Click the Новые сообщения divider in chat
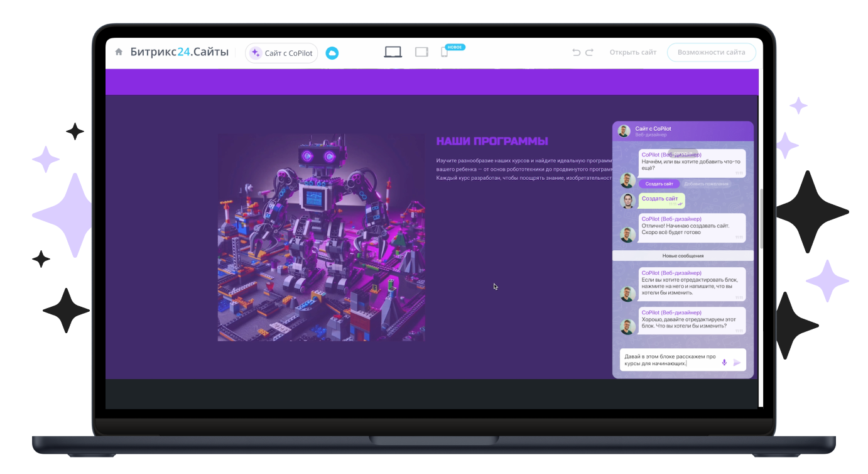Image resolution: width=868 pixels, height=474 pixels. (x=683, y=256)
